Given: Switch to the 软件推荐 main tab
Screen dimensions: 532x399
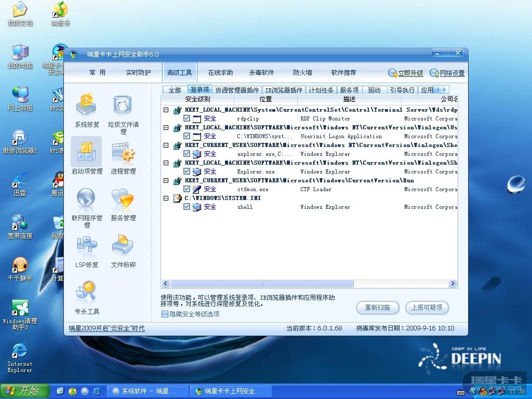Looking at the screenshot, I should pyautogui.click(x=343, y=73).
